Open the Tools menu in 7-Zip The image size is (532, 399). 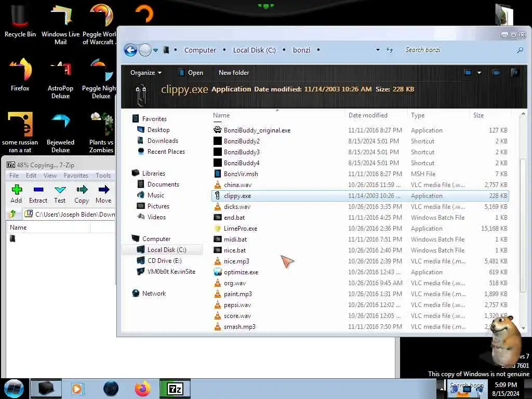coord(103,176)
